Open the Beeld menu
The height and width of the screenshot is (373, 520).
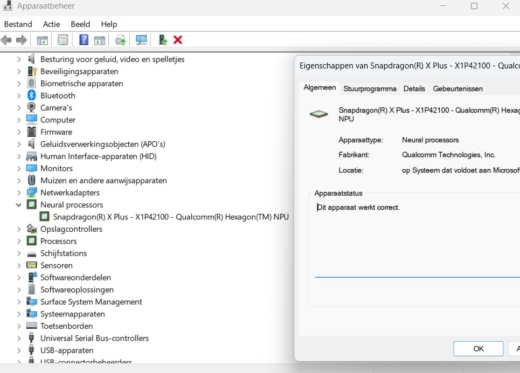click(x=80, y=24)
